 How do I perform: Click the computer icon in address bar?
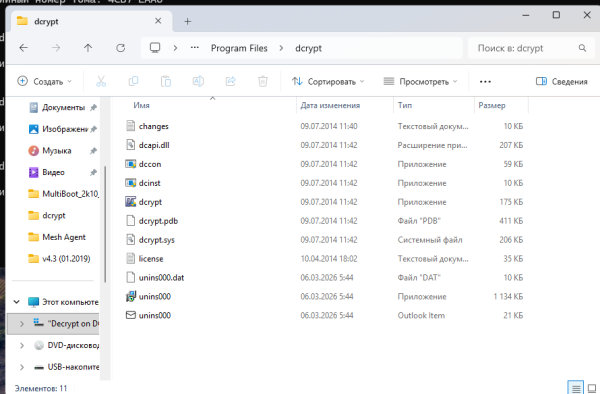click(x=155, y=48)
